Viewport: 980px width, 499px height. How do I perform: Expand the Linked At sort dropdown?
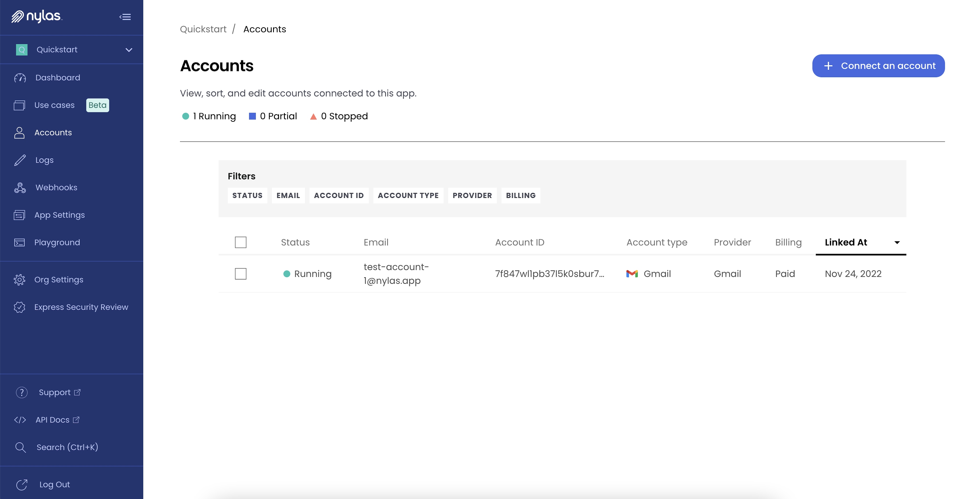coord(897,242)
